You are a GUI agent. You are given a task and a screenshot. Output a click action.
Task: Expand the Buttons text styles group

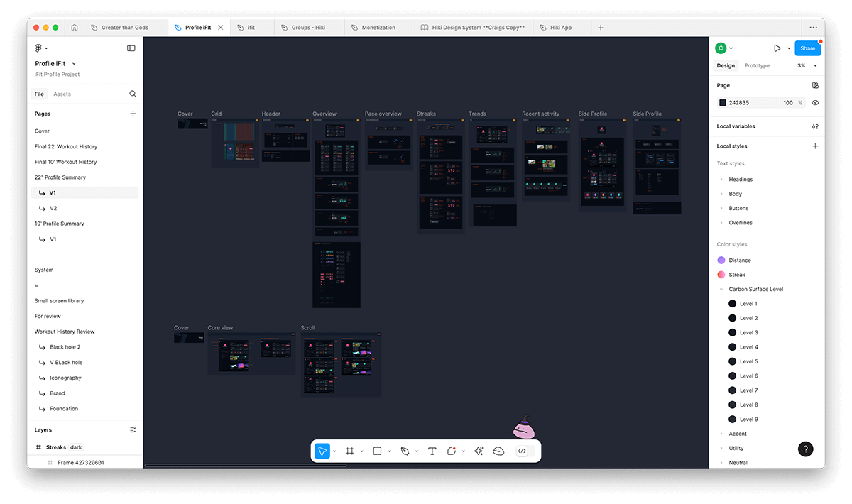(x=721, y=208)
